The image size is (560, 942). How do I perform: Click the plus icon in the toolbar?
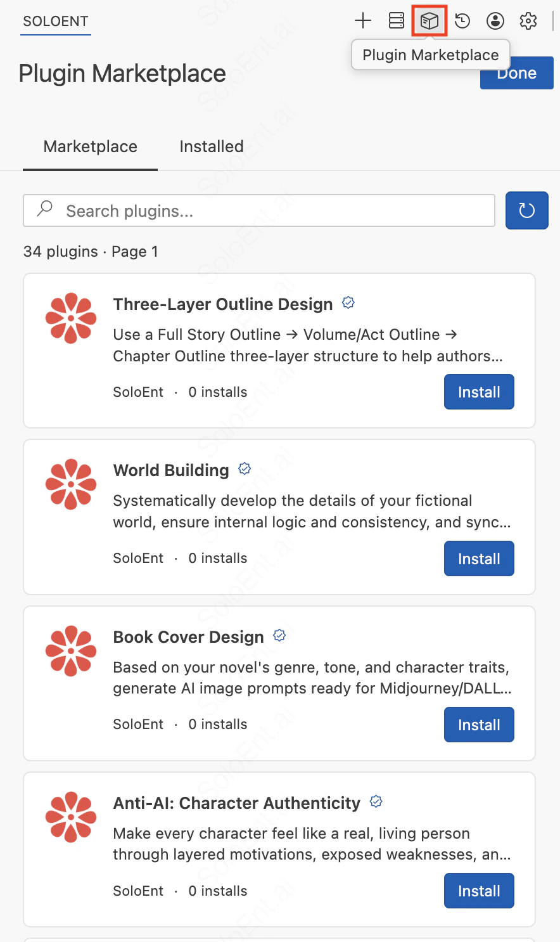click(x=362, y=20)
